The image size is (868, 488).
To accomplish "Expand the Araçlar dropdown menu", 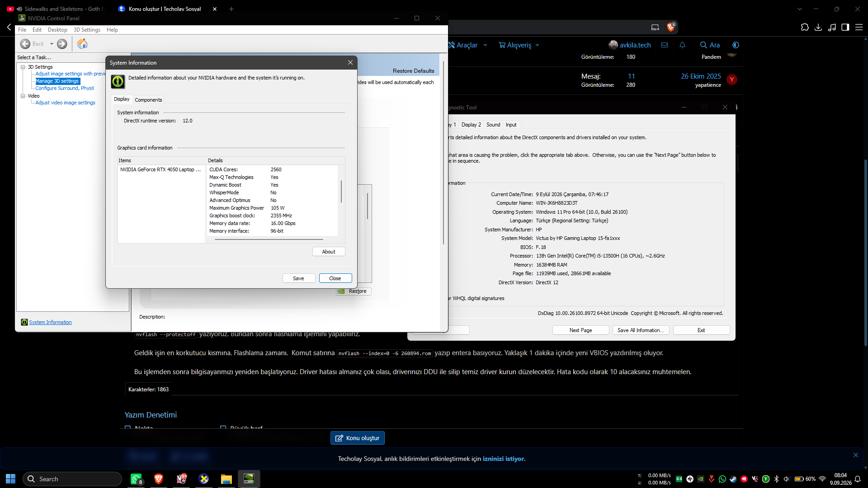I will coord(485,45).
